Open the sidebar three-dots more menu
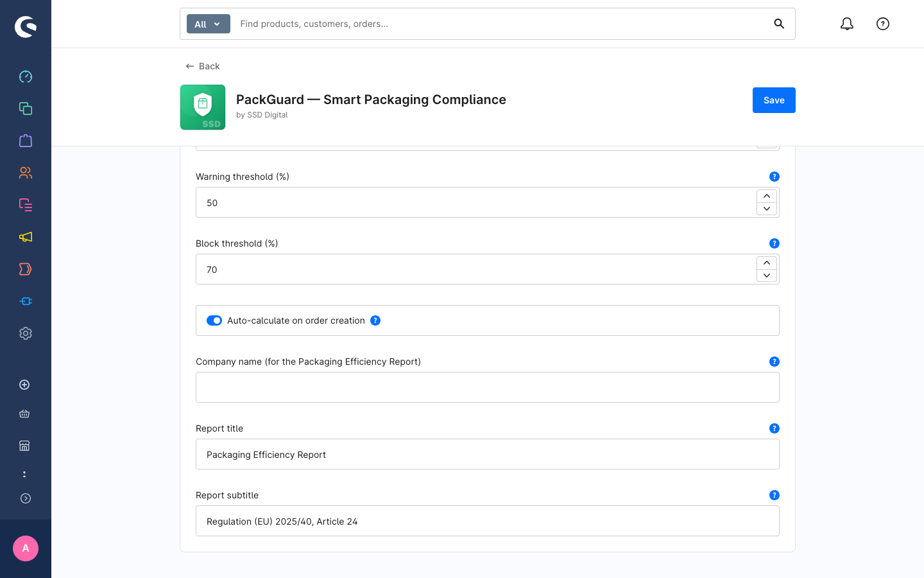This screenshot has height=578, width=924. pos(24,474)
